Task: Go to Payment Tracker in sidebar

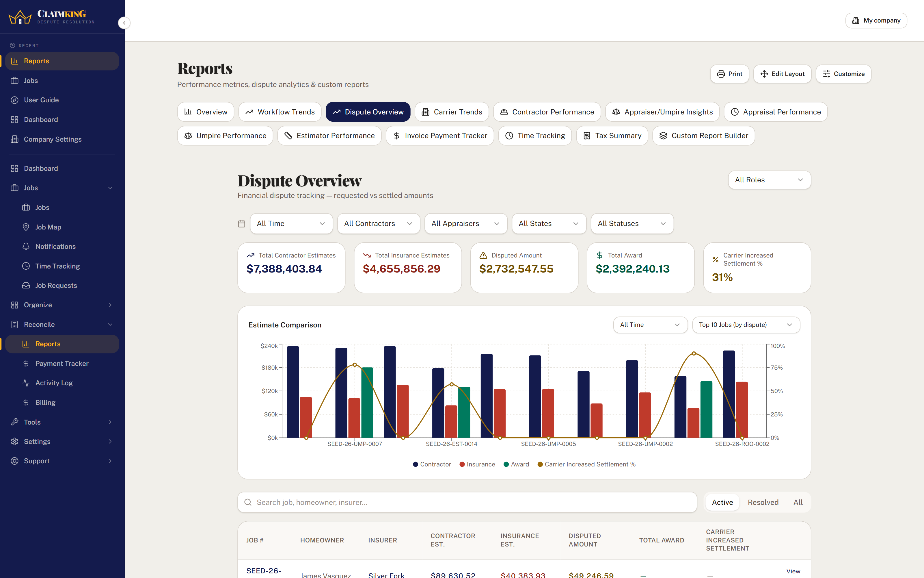Action: click(62, 364)
